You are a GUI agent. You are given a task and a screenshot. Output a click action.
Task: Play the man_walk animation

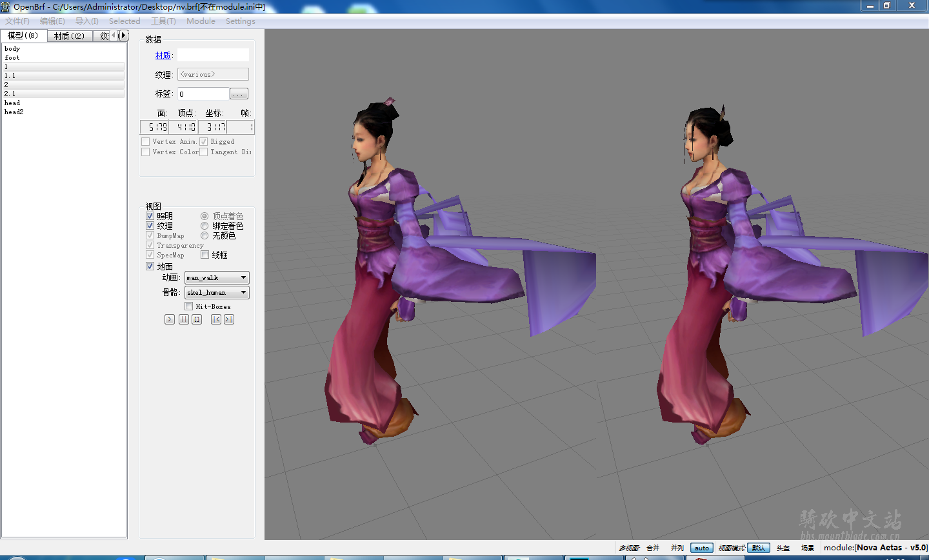[x=170, y=319]
